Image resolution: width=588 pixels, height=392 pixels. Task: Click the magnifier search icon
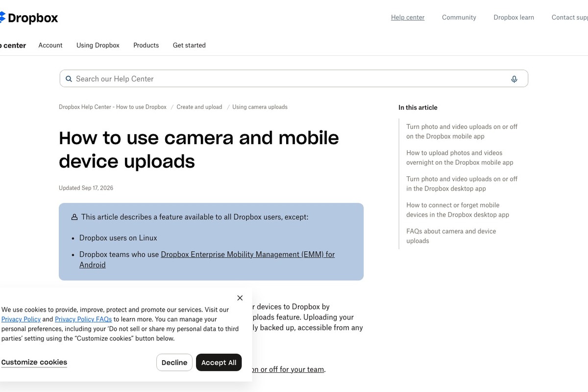point(68,79)
